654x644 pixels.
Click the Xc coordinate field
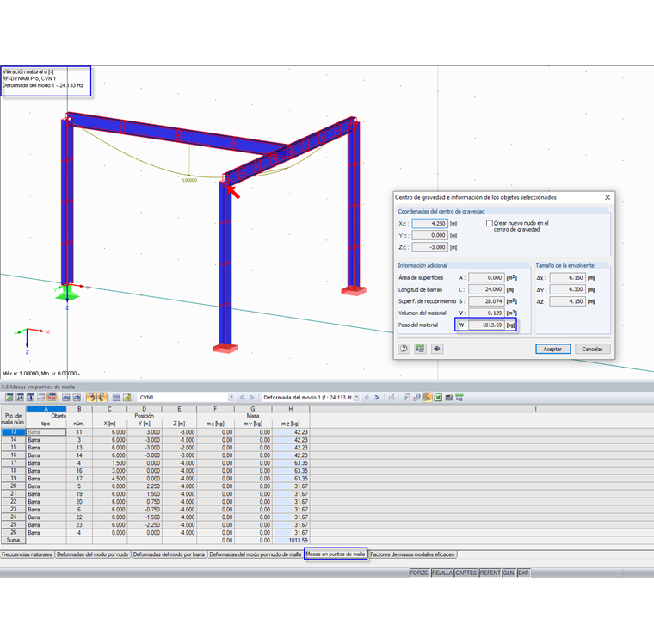pyautogui.click(x=430, y=224)
